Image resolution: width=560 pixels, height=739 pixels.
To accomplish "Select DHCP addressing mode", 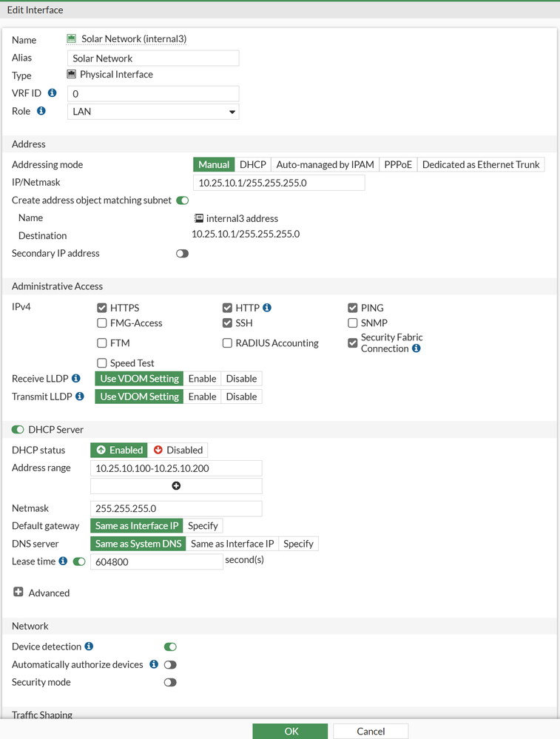I will 253,165.
